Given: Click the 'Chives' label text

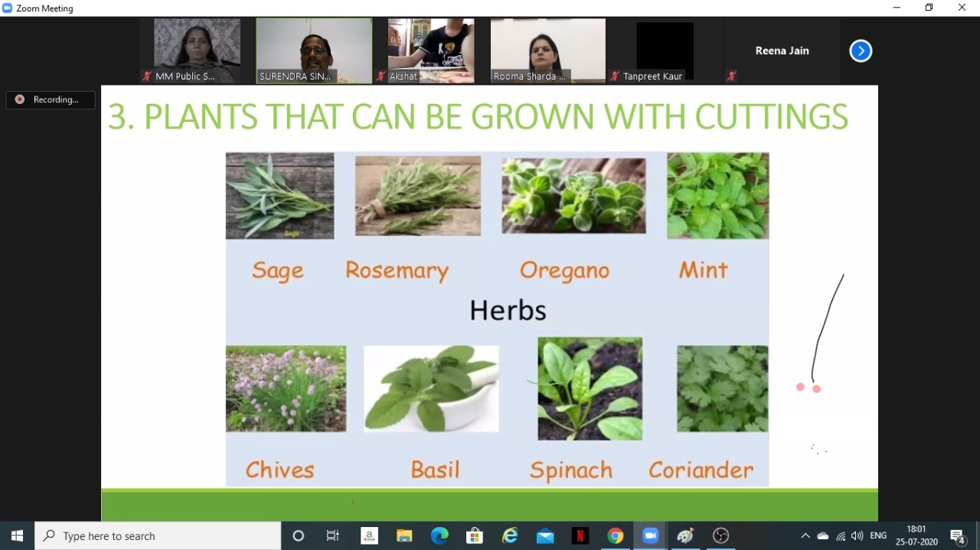Looking at the screenshot, I should coord(279,470).
